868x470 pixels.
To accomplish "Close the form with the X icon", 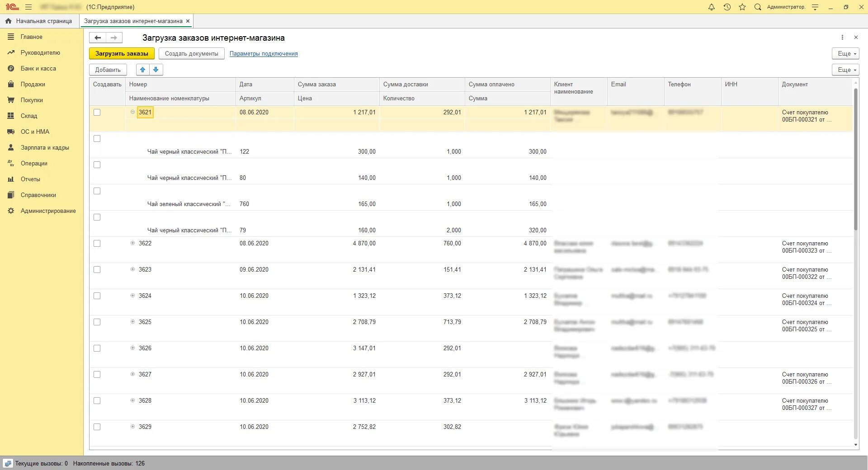I will [x=856, y=38].
